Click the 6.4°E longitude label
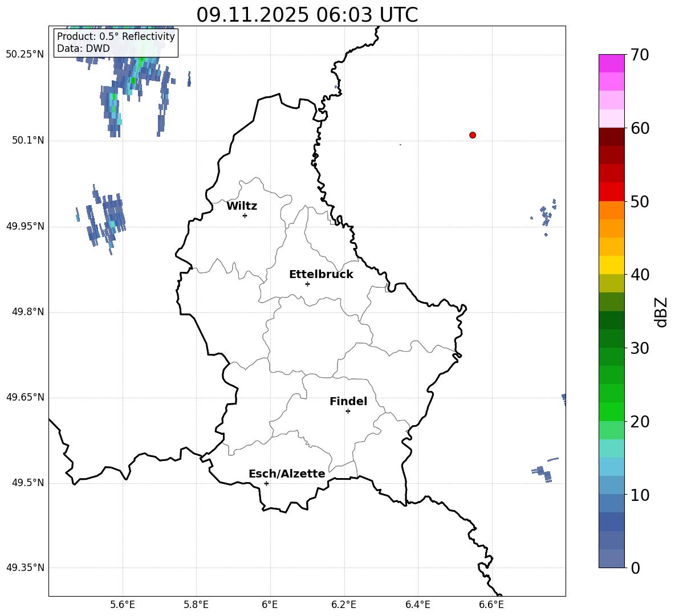 (417, 605)
